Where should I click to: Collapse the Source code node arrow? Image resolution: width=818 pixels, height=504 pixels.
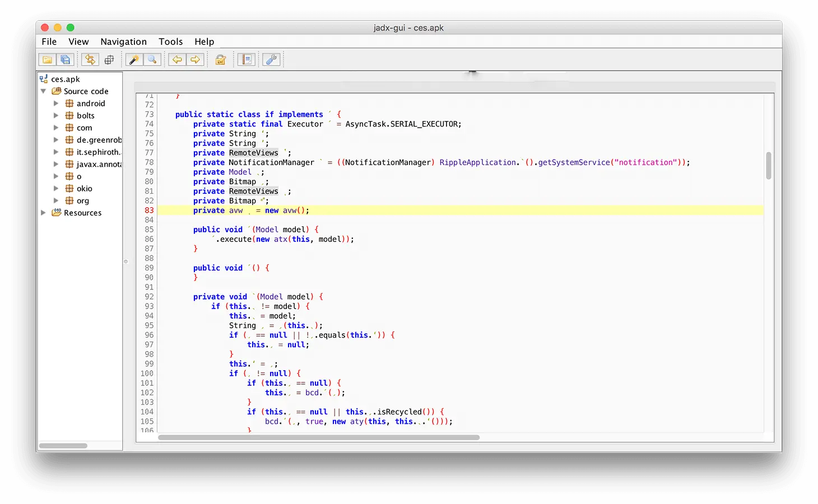point(43,91)
